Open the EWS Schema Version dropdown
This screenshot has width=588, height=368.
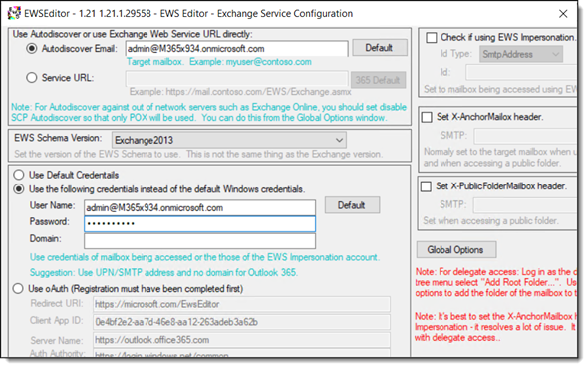pyautogui.click(x=229, y=140)
